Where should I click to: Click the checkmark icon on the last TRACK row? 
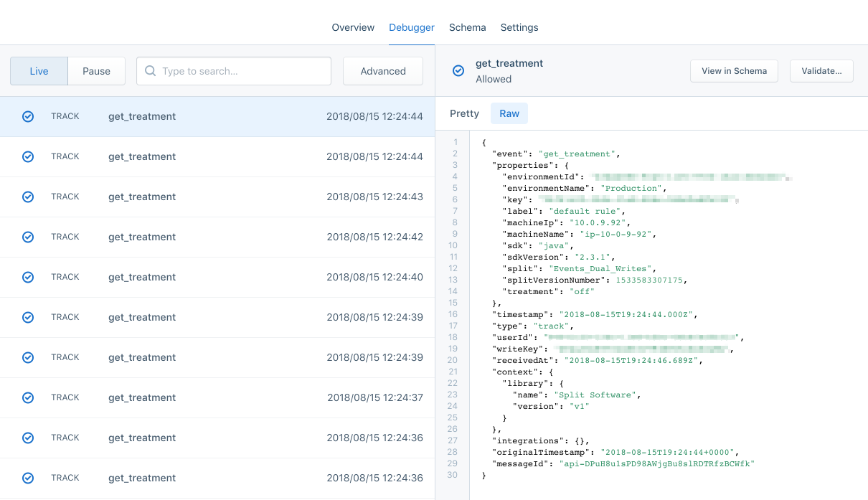pyautogui.click(x=28, y=477)
